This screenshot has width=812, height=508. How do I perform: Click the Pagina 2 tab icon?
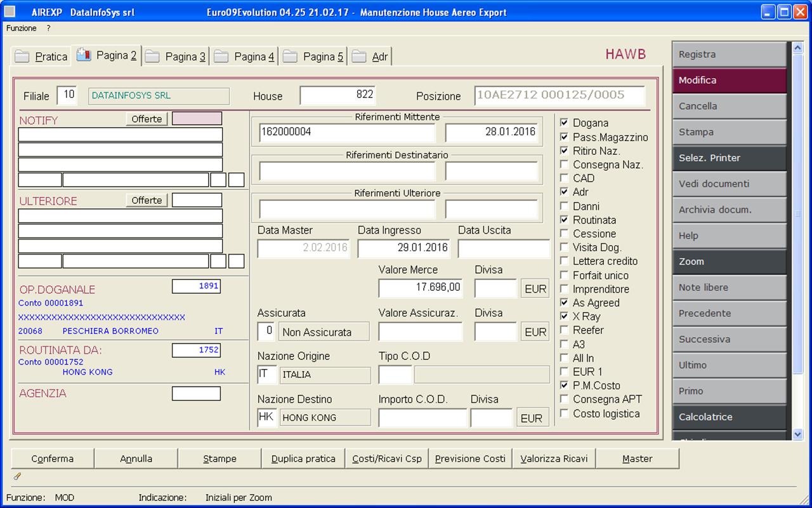pos(84,55)
